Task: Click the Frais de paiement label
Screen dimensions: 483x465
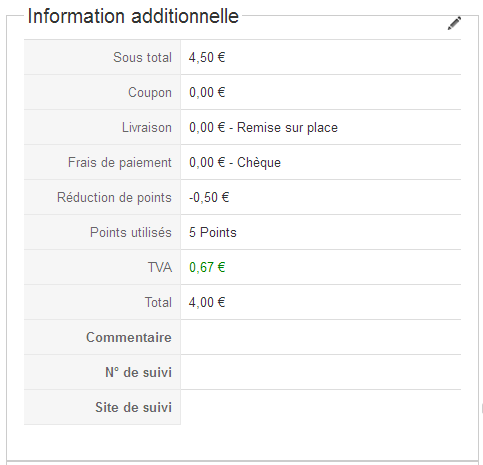Action: 120,162
